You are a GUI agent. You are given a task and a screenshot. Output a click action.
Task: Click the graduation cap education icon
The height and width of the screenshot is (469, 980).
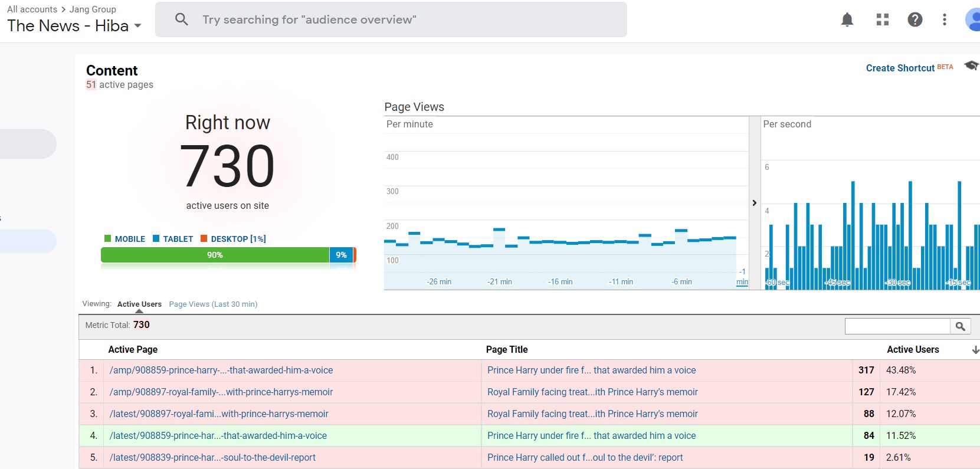(971, 65)
